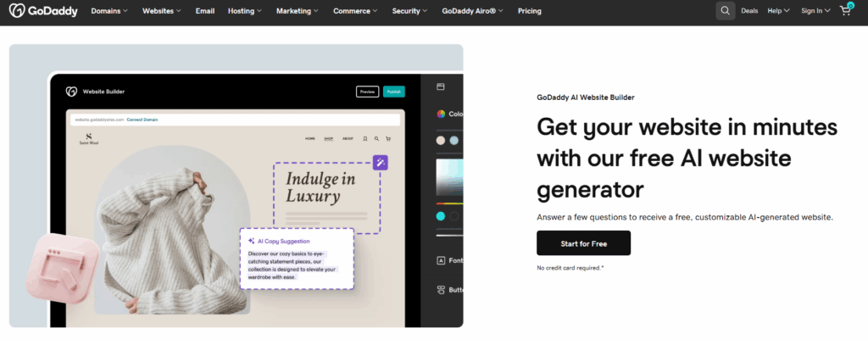868x340 pixels.
Task: Click the user account icon in mockup nav
Action: (x=365, y=139)
